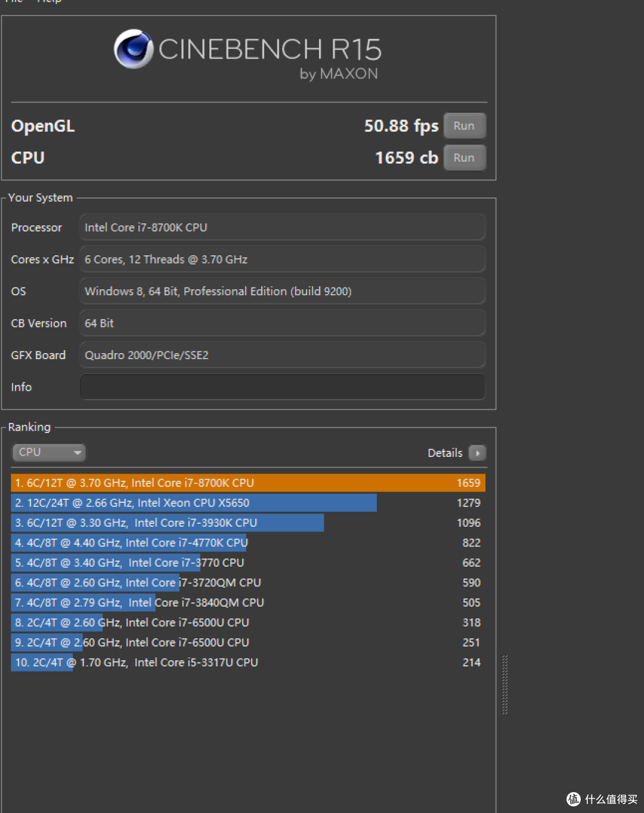This screenshot has width=644, height=813.
Task: Select the Processor field Intel Core i7-8700K
Action: [x=282, y=228]
